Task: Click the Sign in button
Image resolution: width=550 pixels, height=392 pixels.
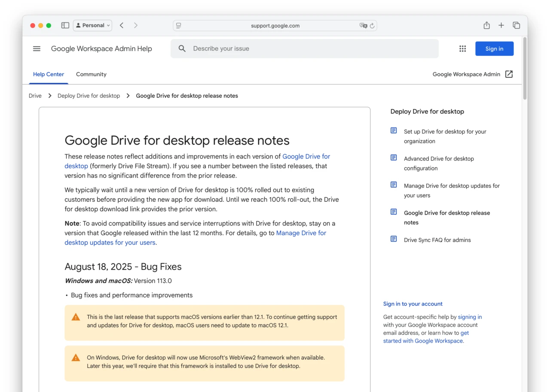Action: tap(494, 49)
